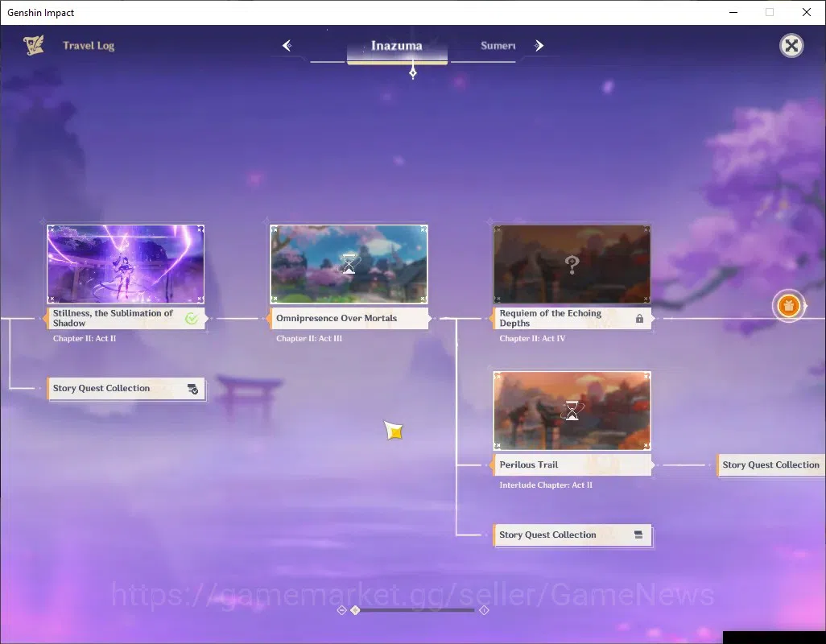This screenshot has height=644, width=826.
Task: Go to next region with right arrow
Action: pos(539,46)
